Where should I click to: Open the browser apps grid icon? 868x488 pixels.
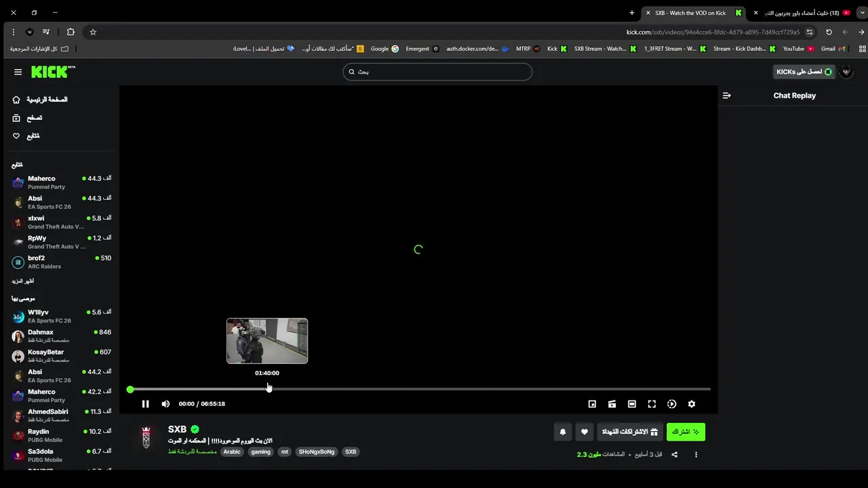pyautogui.click(x=862, y=49)
